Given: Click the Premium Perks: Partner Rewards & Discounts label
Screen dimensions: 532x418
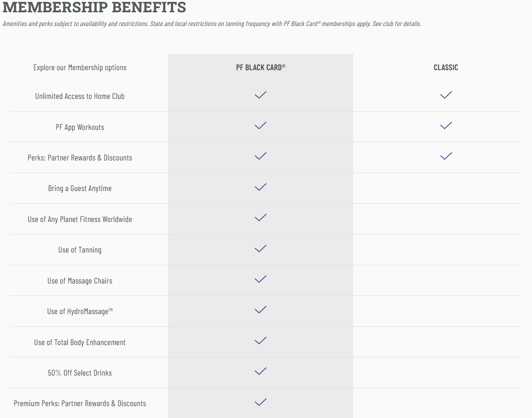Looking at the screenshot, I should pos(80,403).
